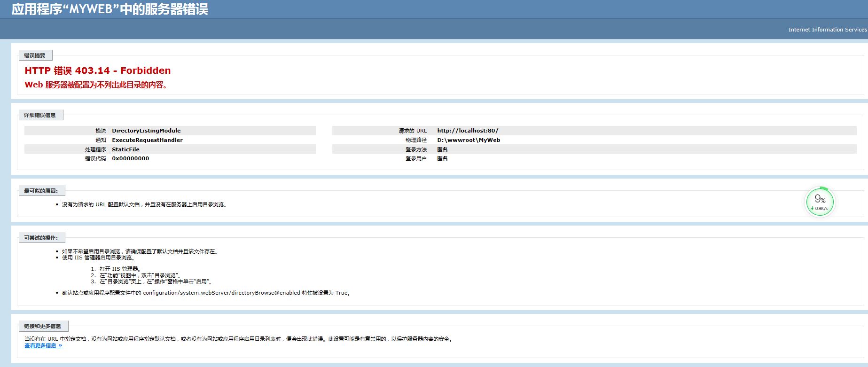868x367 pixels.
Task: Select the DirectoryListingModule module value
Action: click(146, 131)
